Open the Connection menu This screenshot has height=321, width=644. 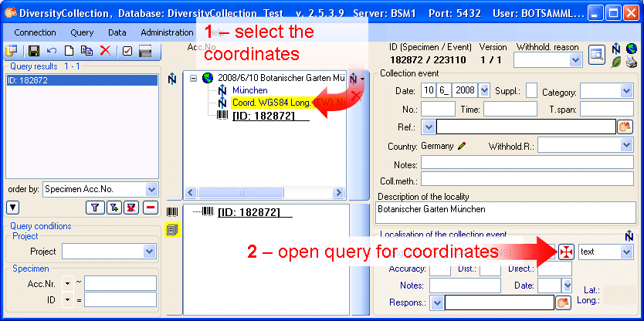click(36, 32)
